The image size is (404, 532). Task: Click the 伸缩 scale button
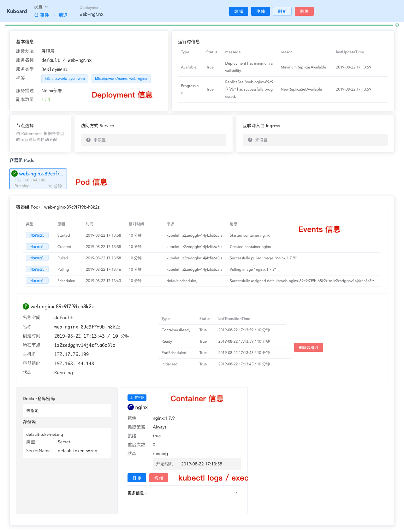[260, 11]
